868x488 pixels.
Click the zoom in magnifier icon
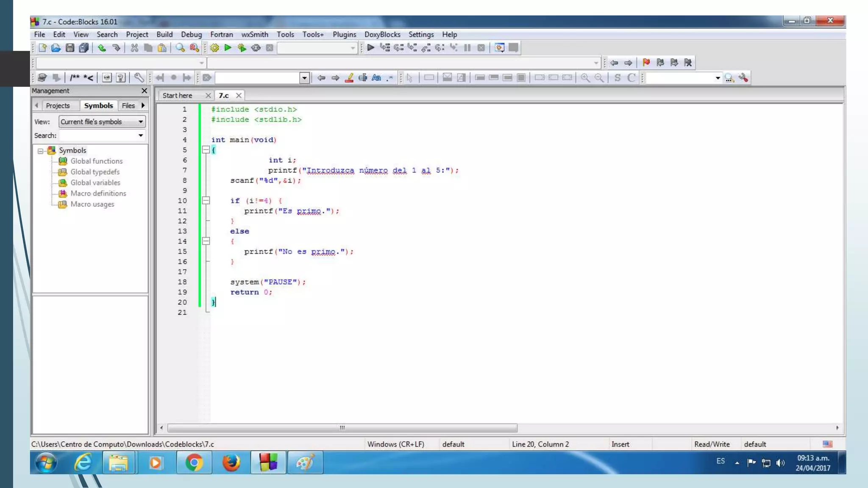pyautogui.click(x=585, y=78)
